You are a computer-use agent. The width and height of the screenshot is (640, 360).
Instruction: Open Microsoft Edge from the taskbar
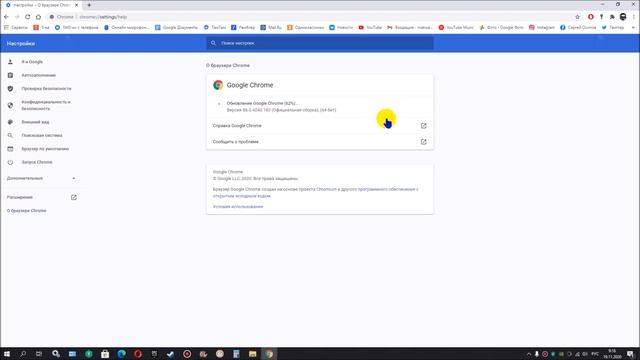(121, 354)
